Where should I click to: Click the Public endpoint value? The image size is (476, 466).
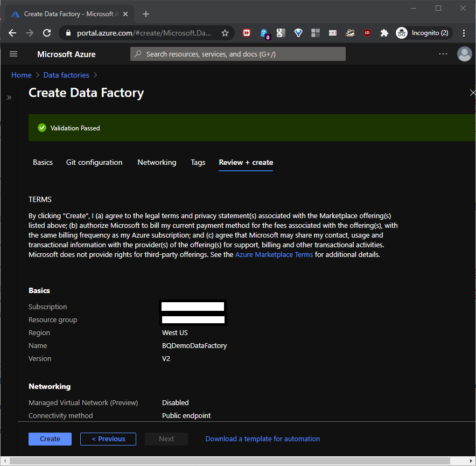point(186,415)
